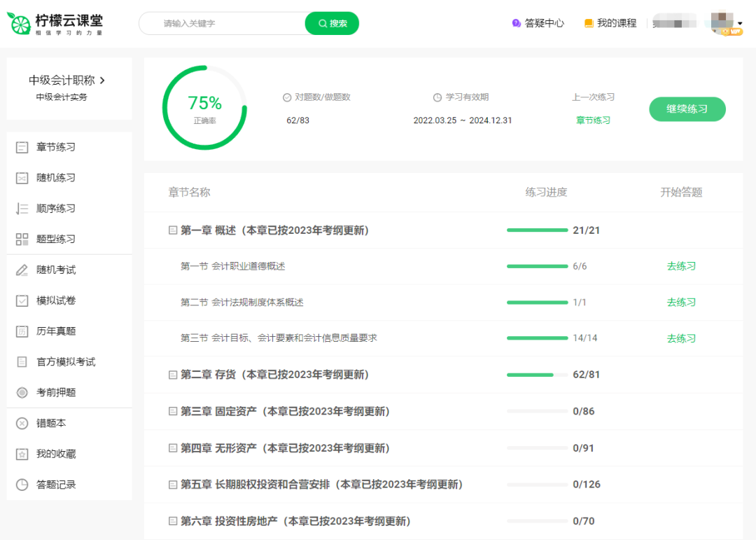
Task: Click the 0/126 progress count
Action: coord(587,484)
